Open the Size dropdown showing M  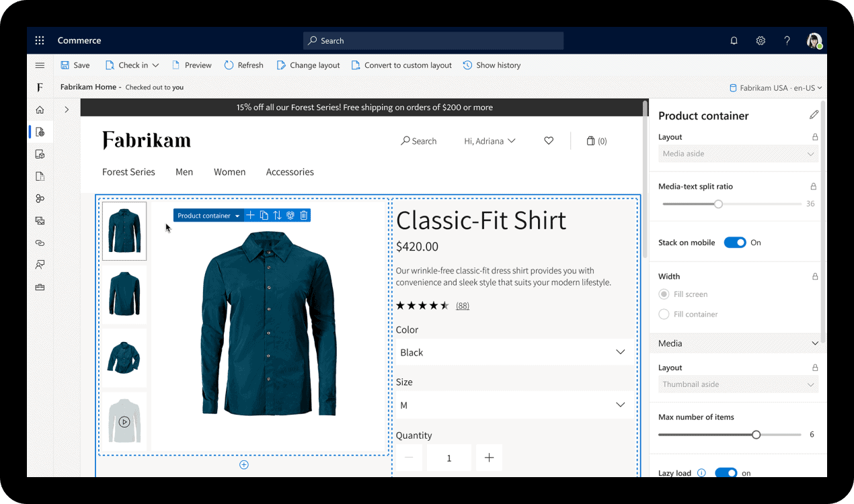(x=514, y=405)
